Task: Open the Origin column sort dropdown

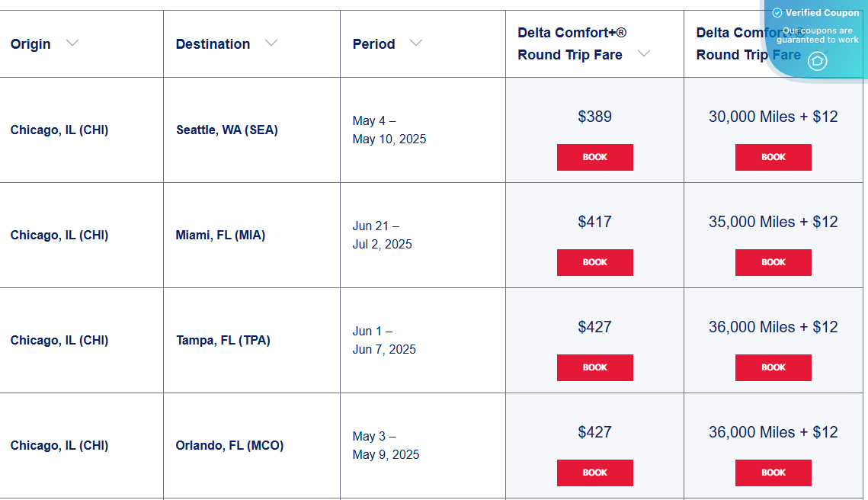Action: tap(72, 43)
